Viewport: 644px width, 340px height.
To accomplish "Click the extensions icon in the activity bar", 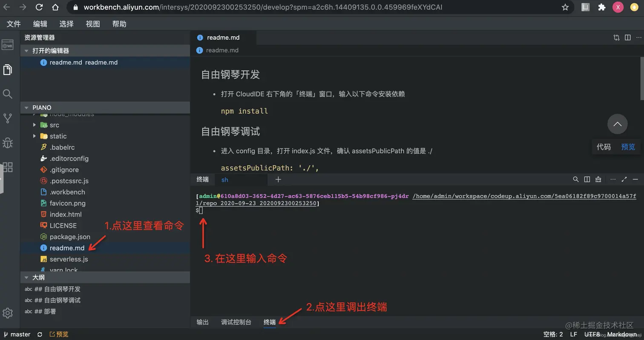I will (8, 167).
